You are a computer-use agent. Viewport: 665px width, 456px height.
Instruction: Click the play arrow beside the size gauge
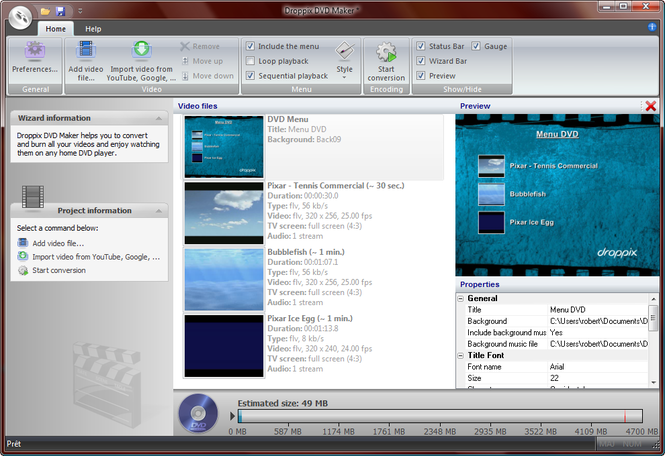point(232,416)
